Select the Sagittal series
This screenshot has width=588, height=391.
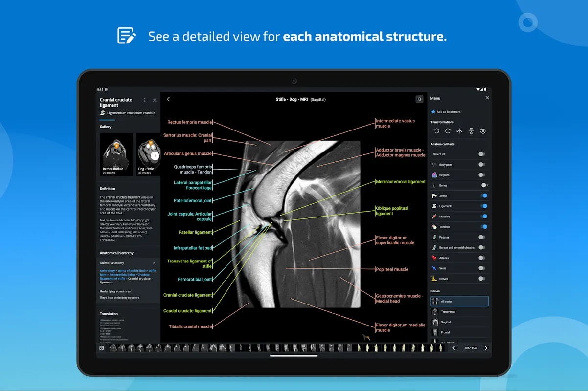coord(445,322)
